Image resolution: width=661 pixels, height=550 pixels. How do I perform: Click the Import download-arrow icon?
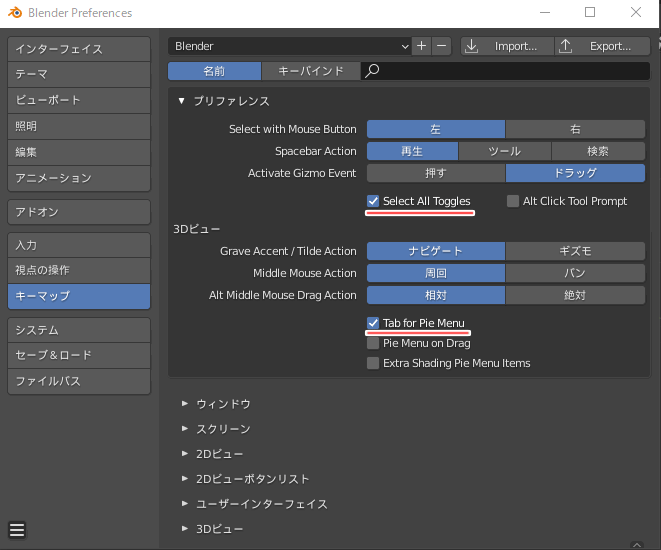pos(472,46)
